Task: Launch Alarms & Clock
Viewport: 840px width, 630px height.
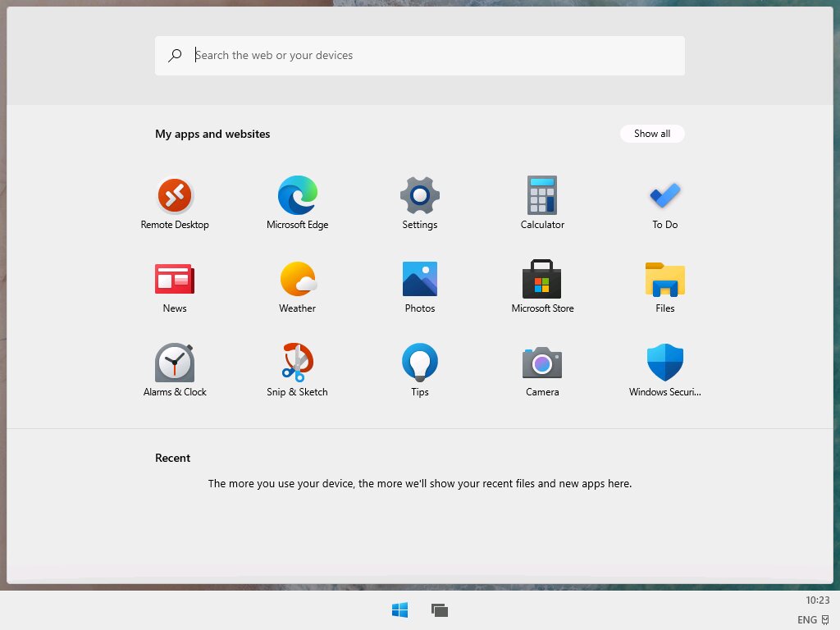Action: click(175, 371)
